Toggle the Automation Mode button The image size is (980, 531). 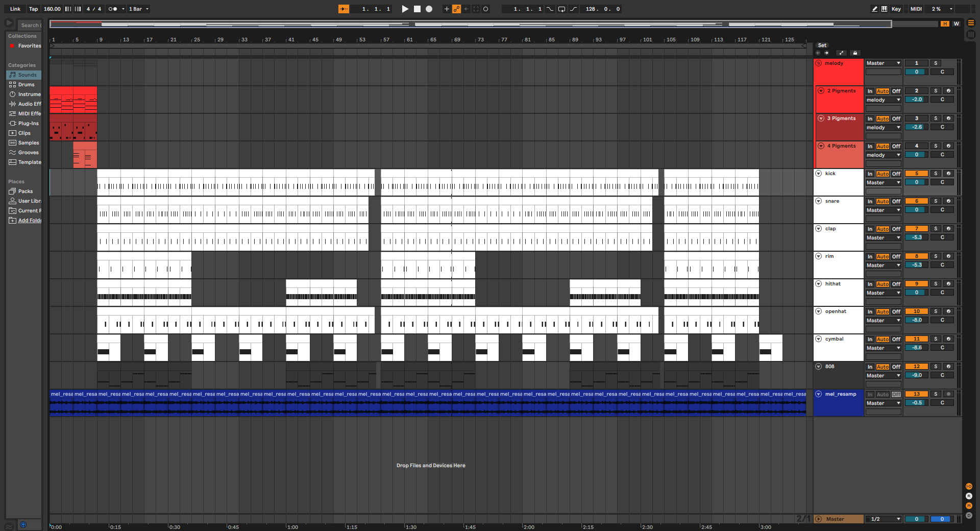[x=842, y=53]
